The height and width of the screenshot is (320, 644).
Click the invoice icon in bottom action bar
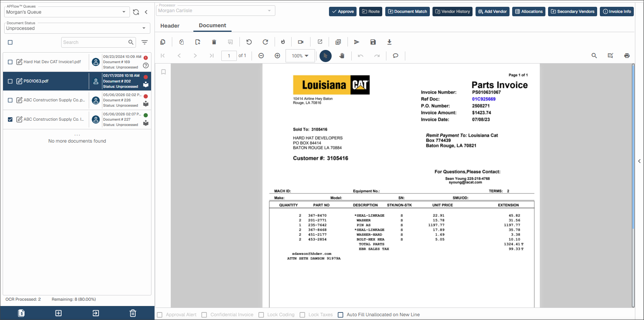tap(22, 313)
